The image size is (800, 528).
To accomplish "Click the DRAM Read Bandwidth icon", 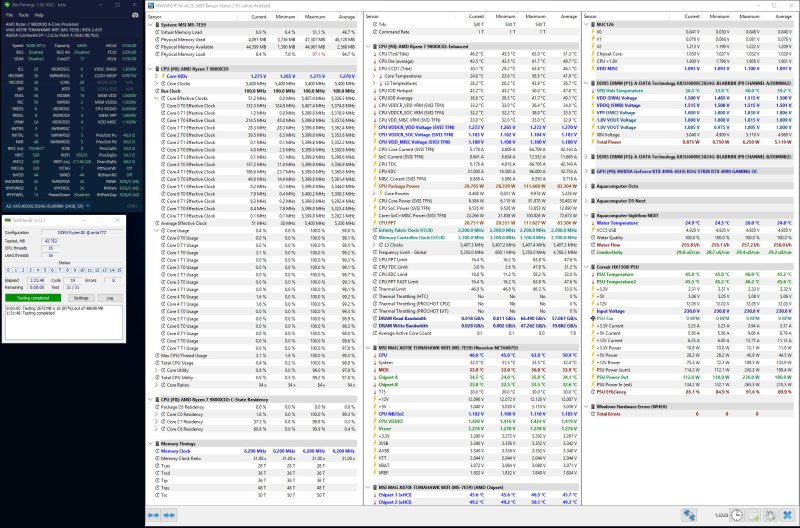I will 376,318.
